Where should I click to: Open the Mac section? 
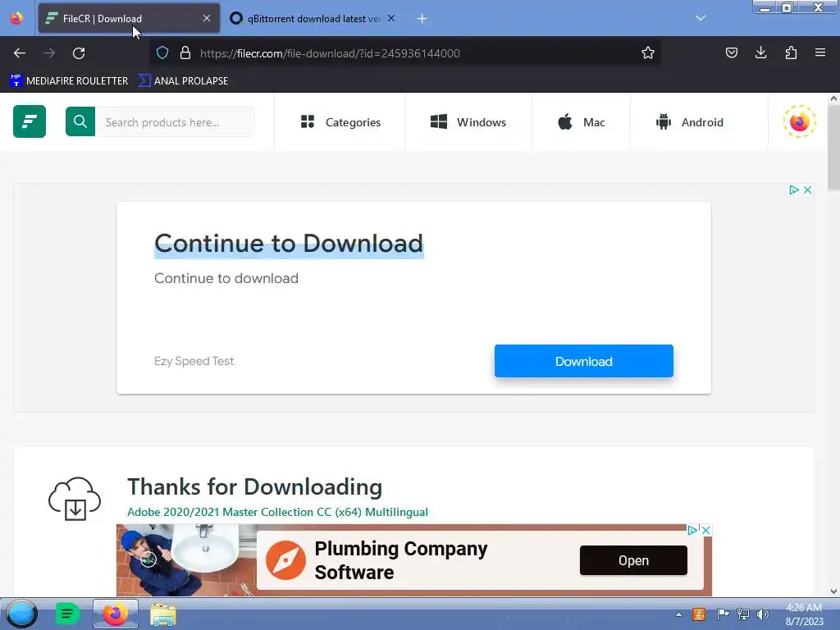pos(582,122)
